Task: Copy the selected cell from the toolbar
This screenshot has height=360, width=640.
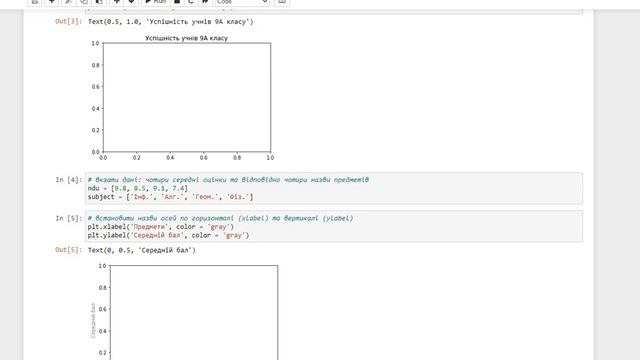Action: (x=84, y=2)
